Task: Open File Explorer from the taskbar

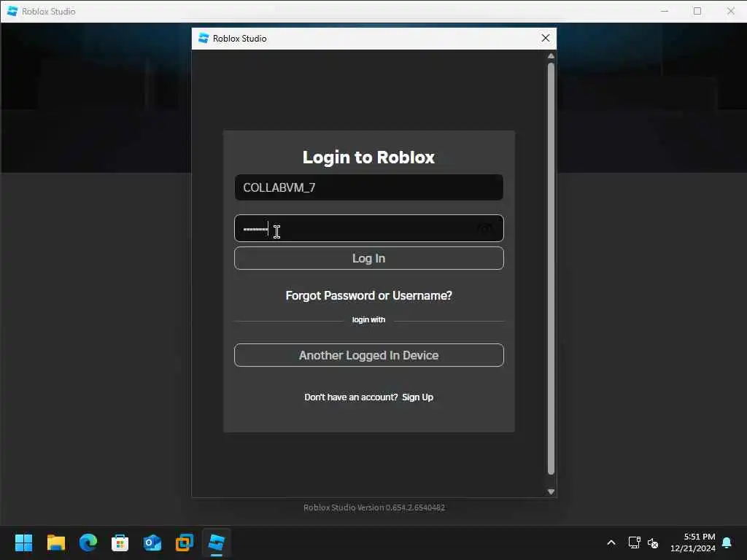Action: (55, 542)
